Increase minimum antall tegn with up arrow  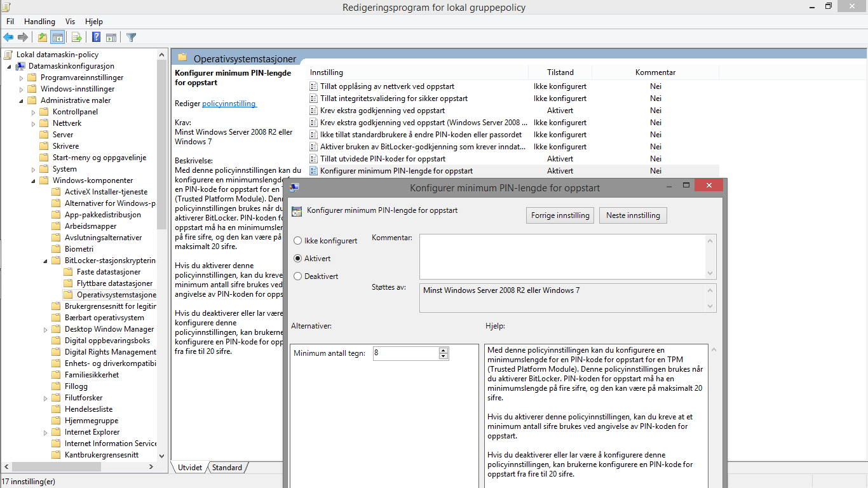point(443,350)
